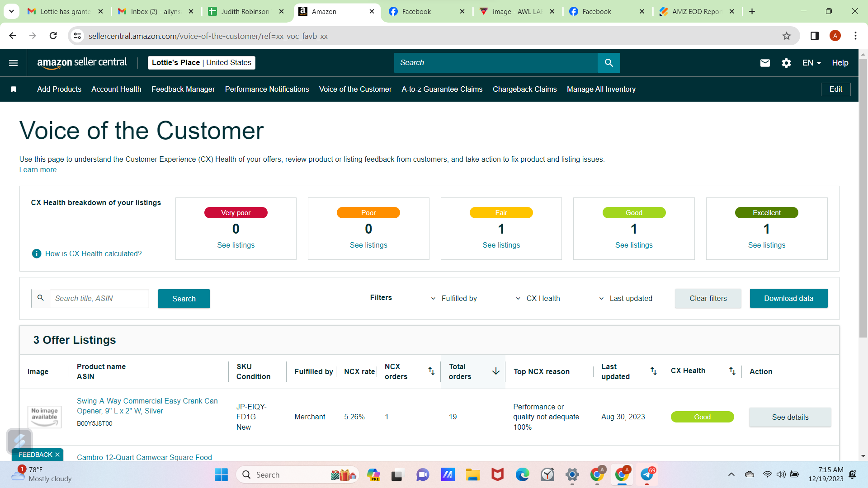Viewport: 868px width, 488px height.
Task: See listings under Excellent
Action: (x=766, y=245)
